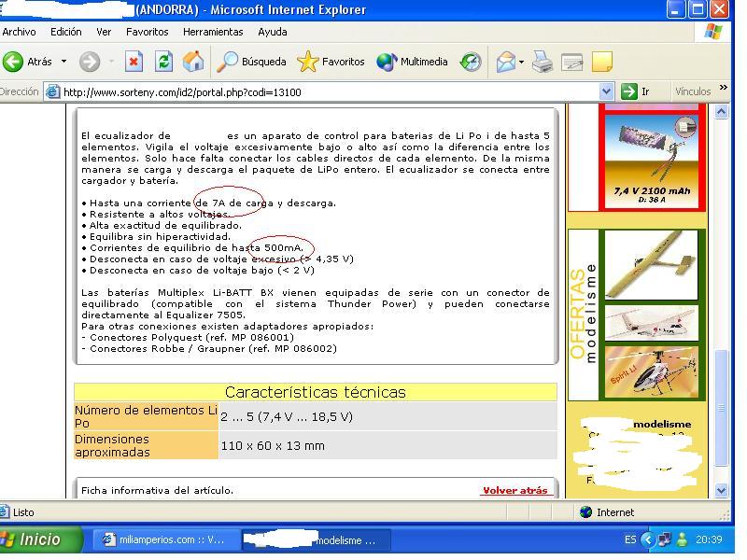Expand the Vínculos links chevron
The height and width of the screenshot is (560, 747).
click(723, 88)
